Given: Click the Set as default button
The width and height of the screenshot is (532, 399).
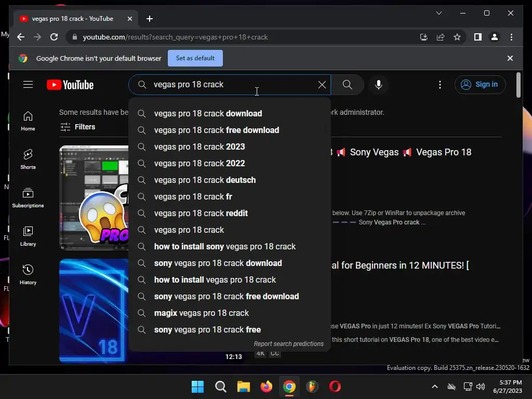Looking at the screenshot, I should 195,58.
